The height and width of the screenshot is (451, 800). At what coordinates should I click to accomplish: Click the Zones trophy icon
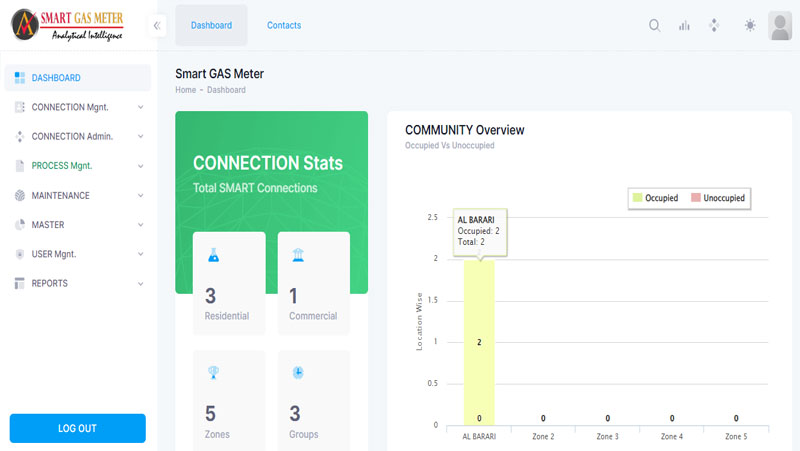(212, 373)
